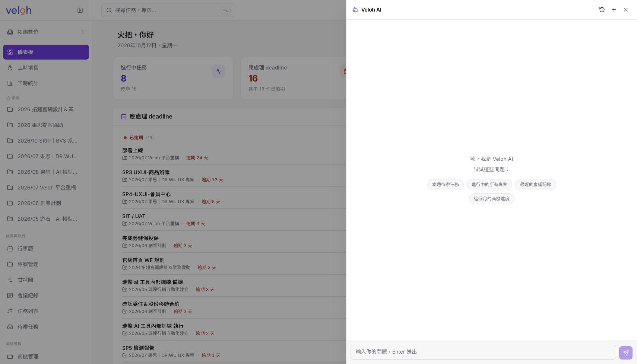Open favorite 2026/05 遊石｜AI 轉型 project

tap(46, 219)
